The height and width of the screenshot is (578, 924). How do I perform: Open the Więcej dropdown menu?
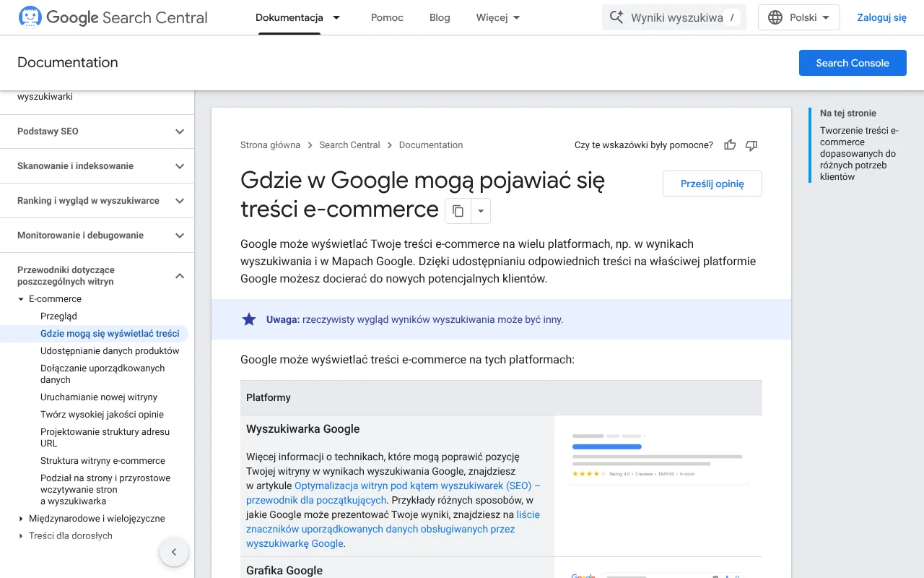[x=498, y=17]
